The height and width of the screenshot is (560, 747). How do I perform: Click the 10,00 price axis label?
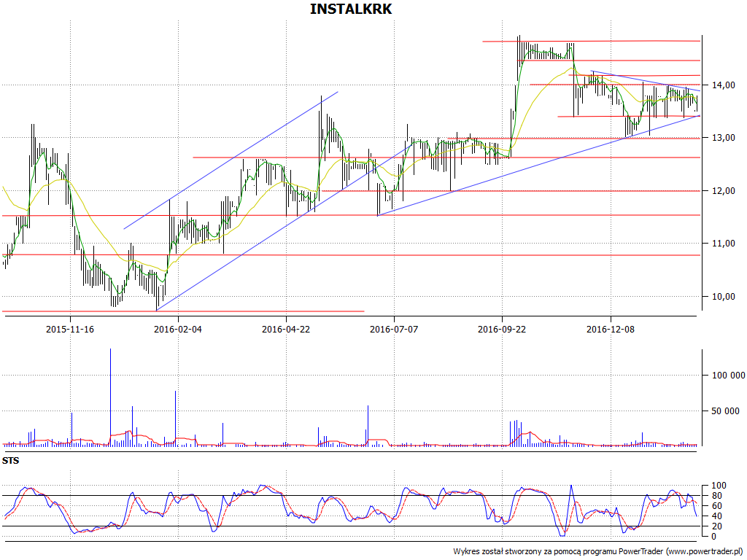(724, 296)
